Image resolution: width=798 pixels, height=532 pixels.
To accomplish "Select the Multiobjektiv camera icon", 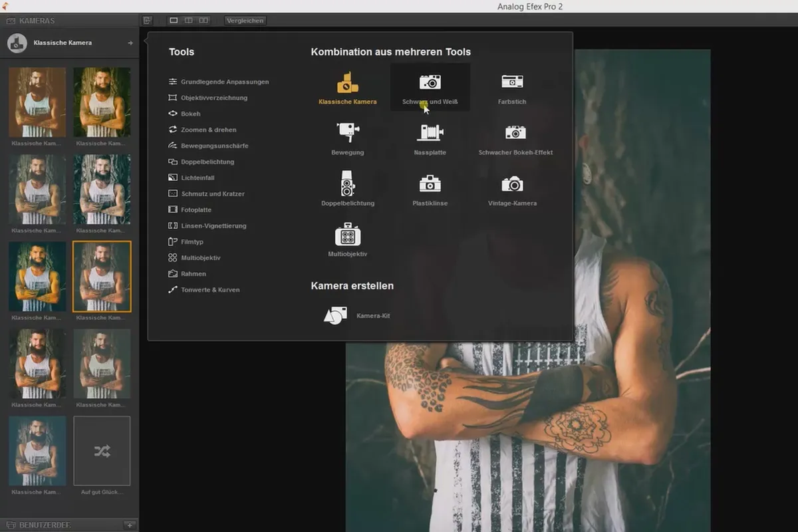I will coord(347,234).
